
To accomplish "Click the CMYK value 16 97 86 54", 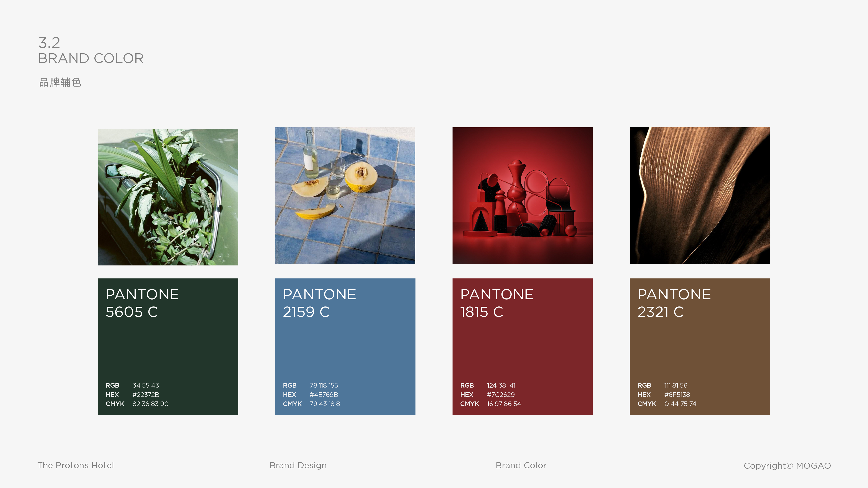I will tap(504, 403).
